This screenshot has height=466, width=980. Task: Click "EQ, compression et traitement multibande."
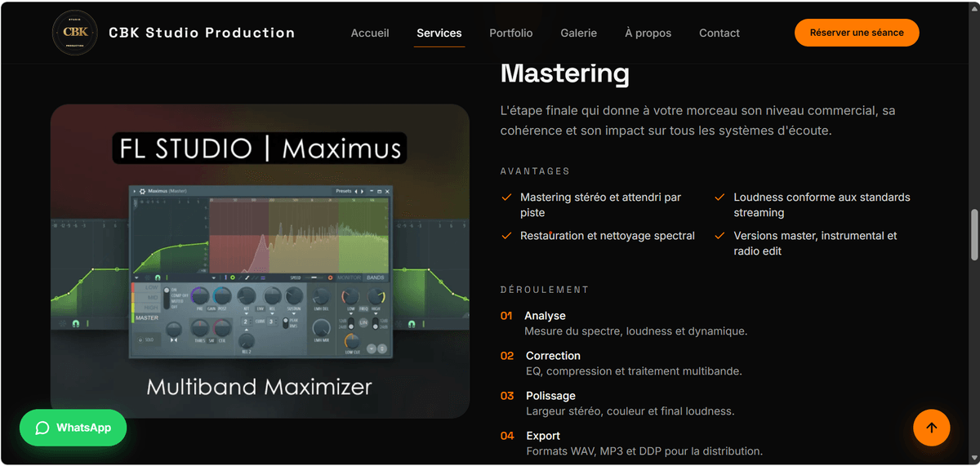634,371
